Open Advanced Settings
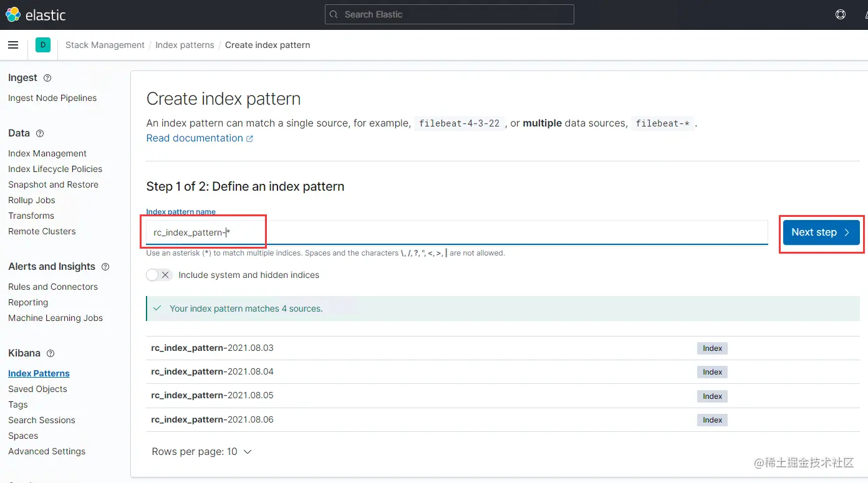 tap(47, 451)
